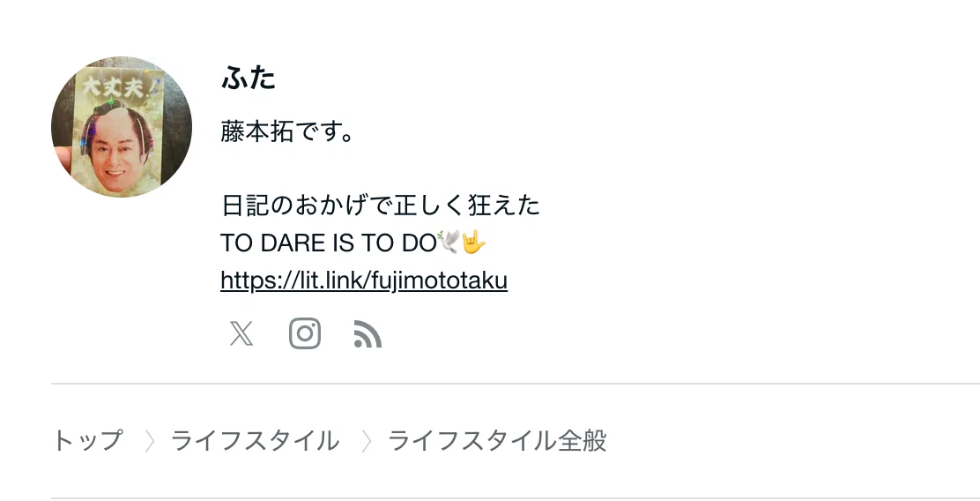Viewport: 980px width, 501px height.
Task: Open the ライフスタイル全般 breadcrumb
Action: 498,441
